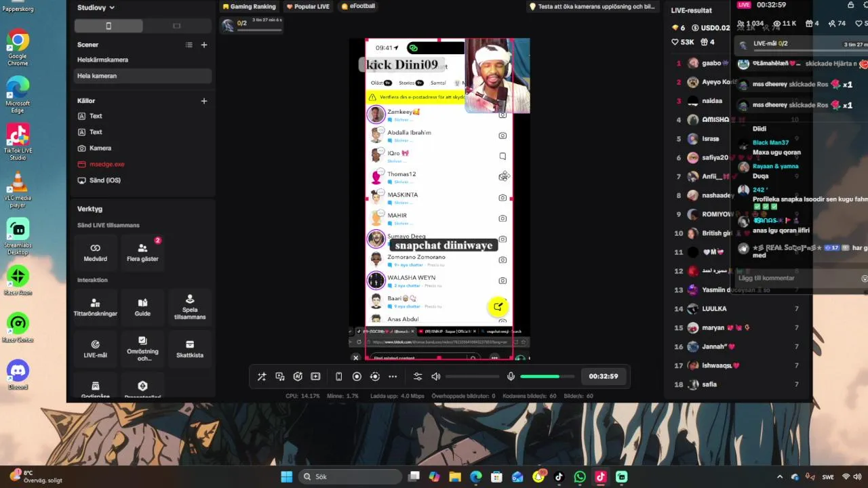Open the Popular LIVE tab
Image resolution: width=868 pixels, height=488 pixels.
308,7
